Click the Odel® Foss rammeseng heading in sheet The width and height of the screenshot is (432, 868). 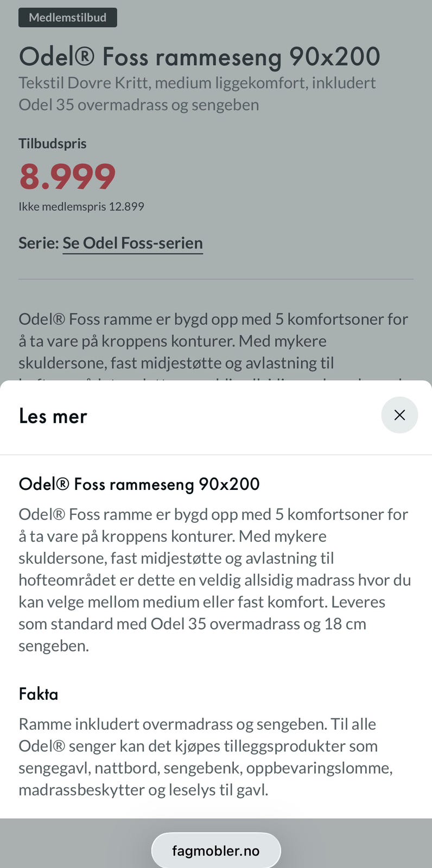coord(139,484)
